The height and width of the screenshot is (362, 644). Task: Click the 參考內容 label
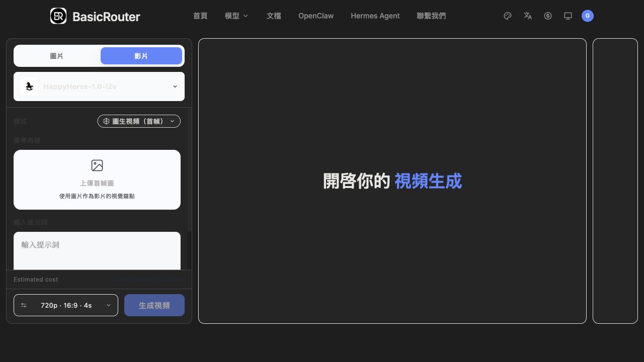click(27, 140)
